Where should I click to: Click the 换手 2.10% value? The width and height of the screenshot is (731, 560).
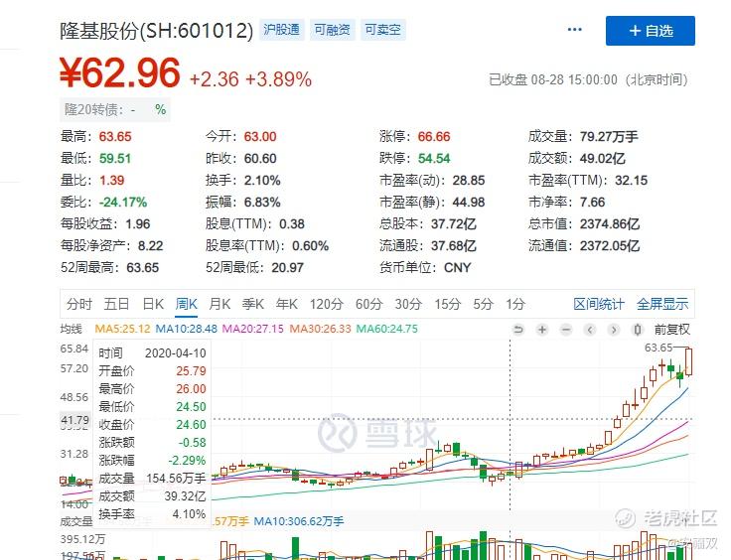coord(262,181)
